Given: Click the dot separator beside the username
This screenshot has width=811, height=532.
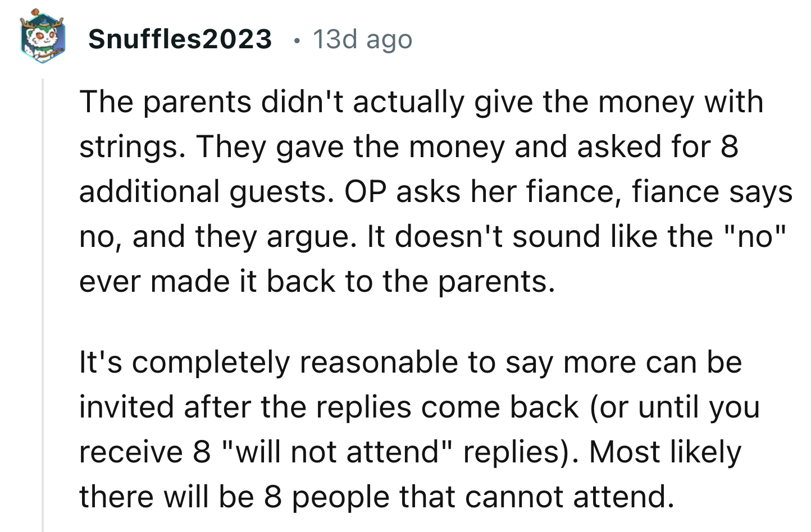Looking at the screenshot, I should 297,40.
